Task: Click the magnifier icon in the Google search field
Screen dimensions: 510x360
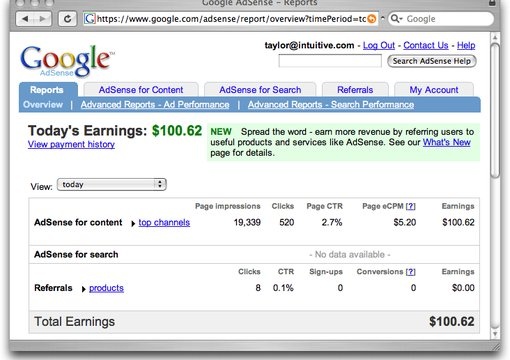Action: point(396,18)
